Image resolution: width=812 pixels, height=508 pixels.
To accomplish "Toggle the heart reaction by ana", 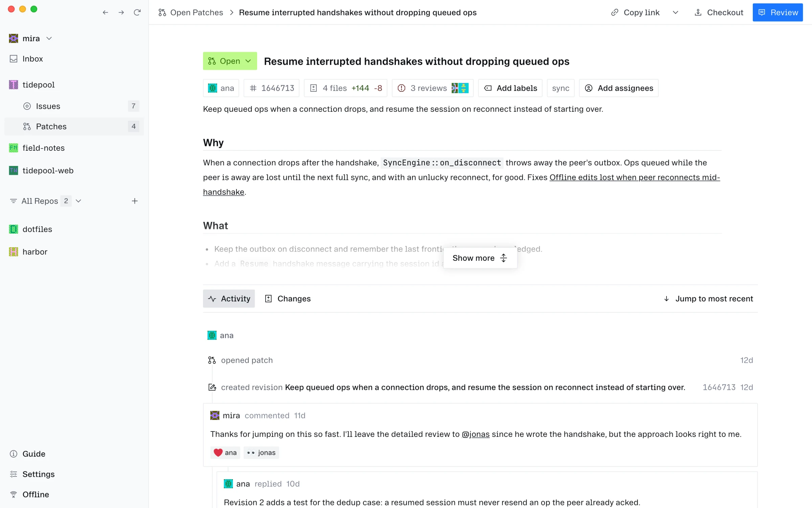I will click(225, 452).
